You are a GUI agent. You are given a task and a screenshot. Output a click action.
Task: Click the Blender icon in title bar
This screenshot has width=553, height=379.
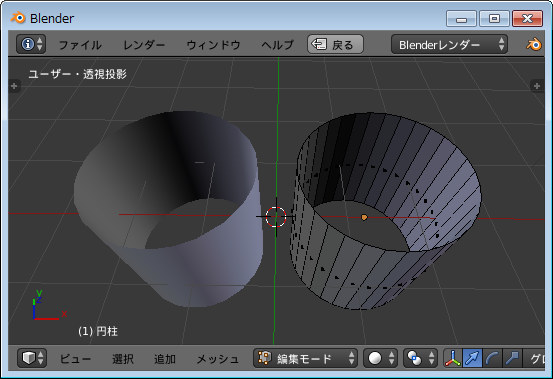pyautogui.click(x=18, y=18)
